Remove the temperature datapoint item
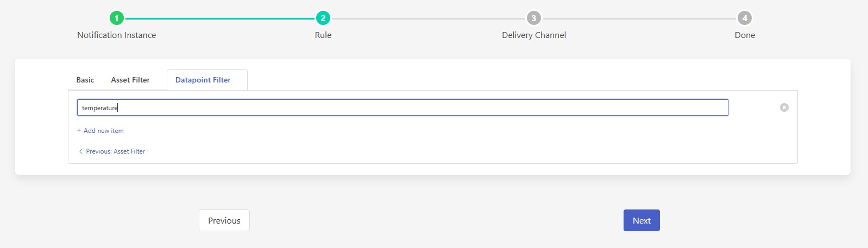 click(x=784, y=107)
